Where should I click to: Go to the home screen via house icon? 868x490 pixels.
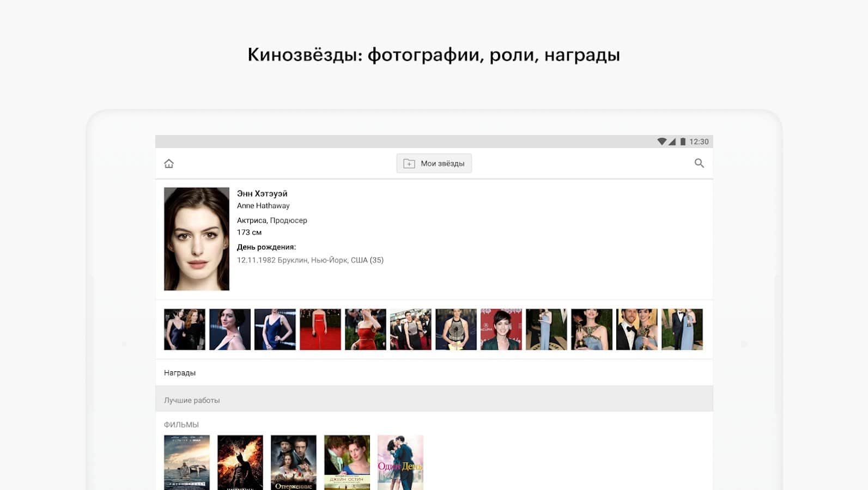[x=169, y=163]
